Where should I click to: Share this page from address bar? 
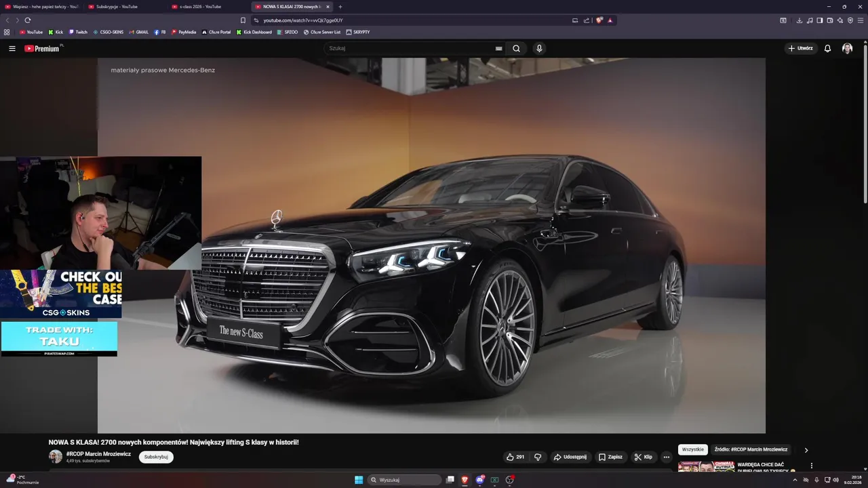click(x=587, y=20)
